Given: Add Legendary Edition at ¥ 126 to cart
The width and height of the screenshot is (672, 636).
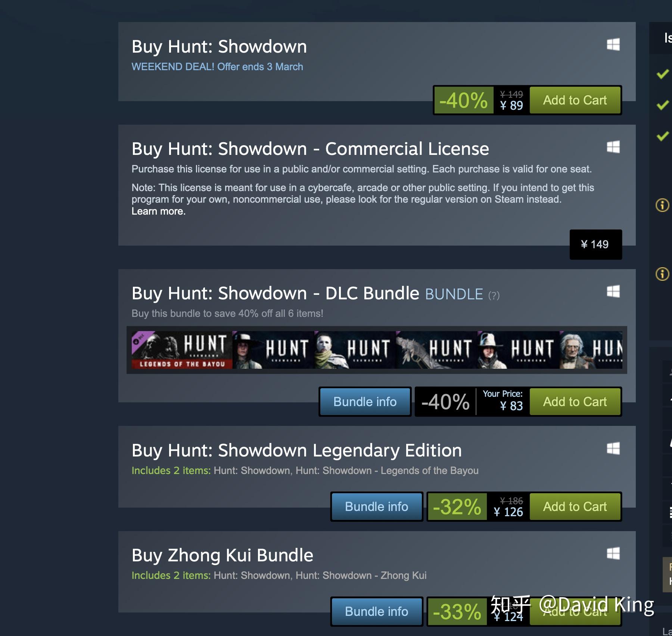Looking at the screenshot, I should (x=575, y=506).
